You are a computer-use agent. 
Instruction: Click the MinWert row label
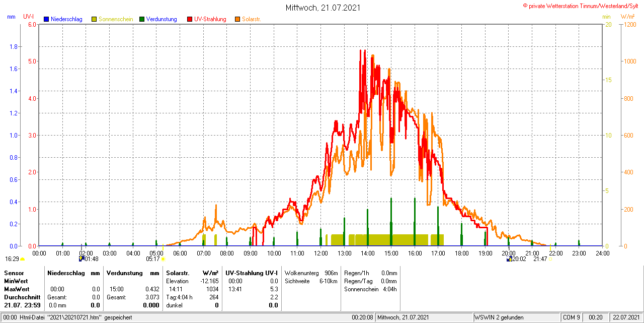[16, 281]
